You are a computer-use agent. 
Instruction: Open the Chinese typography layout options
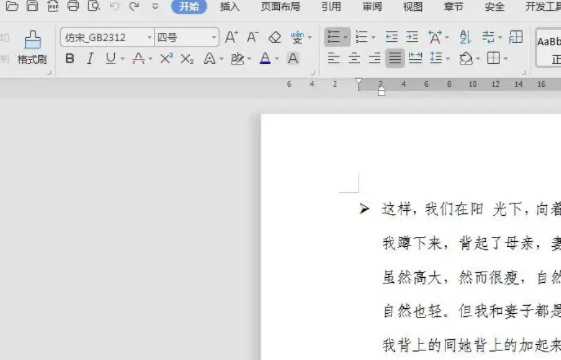coord(435,37)
